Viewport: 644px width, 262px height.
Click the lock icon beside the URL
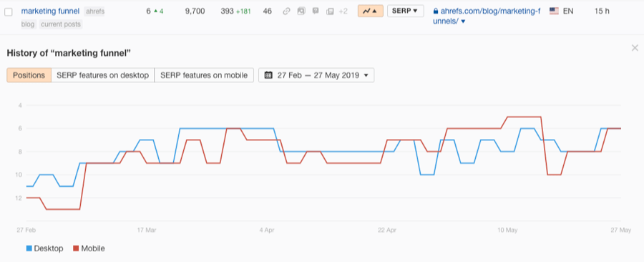[436, 11]
